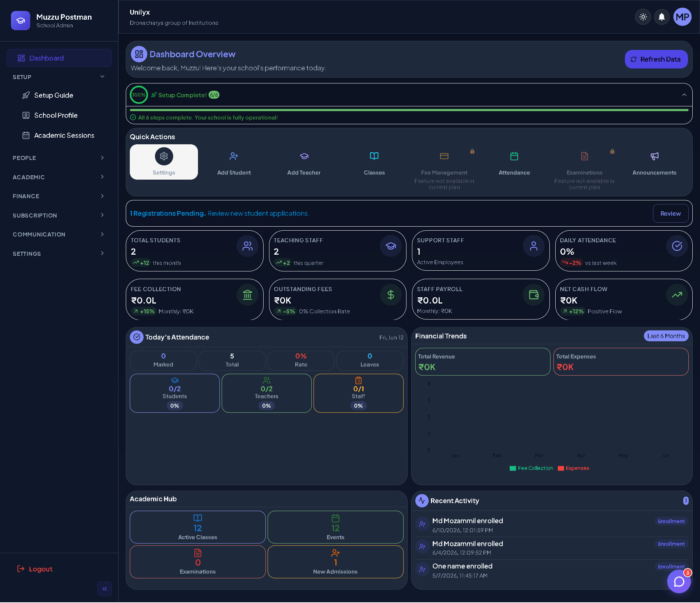Open the notifications bell
The width and height of the screenshot is (700, 603).
pos(662,17)
